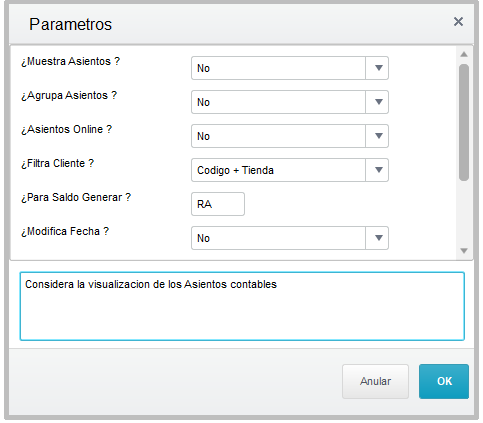The height and width of the screenshot is (423, 483).
Task: Close the Parametros dialog with X icon
Action: point(458,22)
